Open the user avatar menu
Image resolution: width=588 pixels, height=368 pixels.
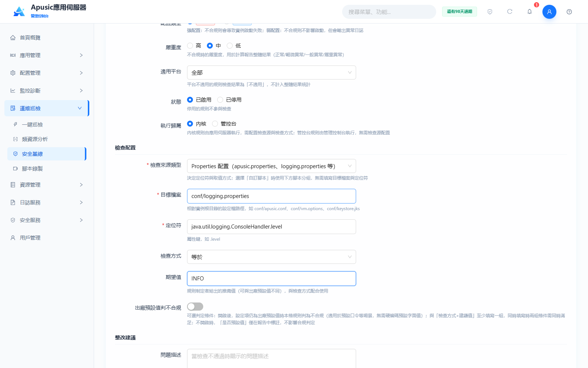point(549,12)
